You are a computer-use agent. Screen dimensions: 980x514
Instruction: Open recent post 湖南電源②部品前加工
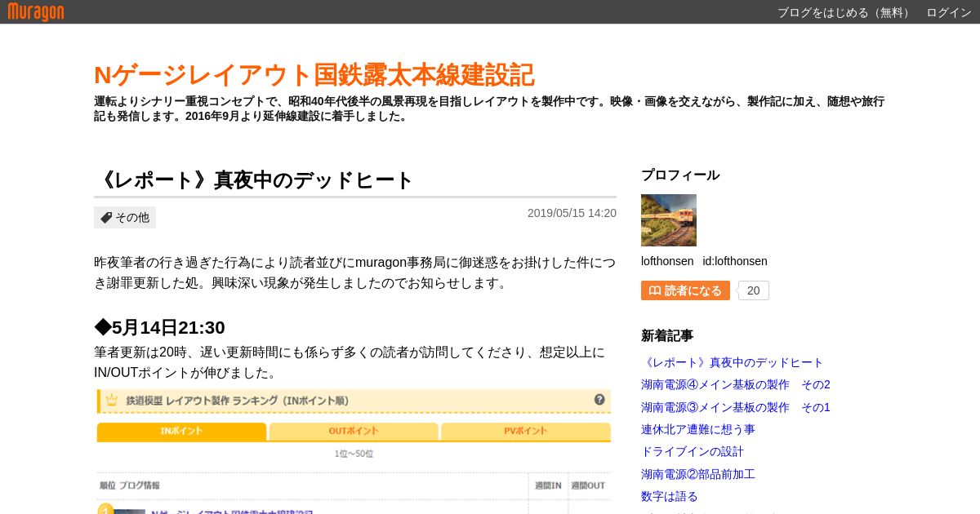698,474
